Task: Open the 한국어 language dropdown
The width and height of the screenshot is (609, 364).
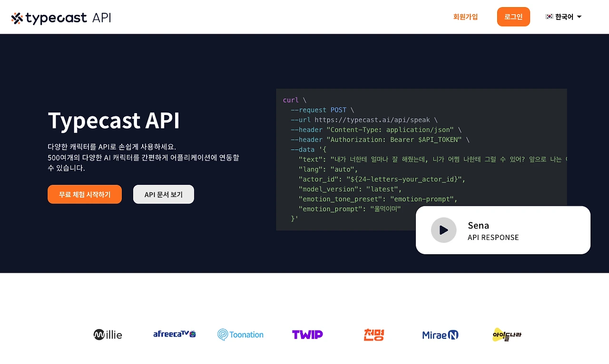Action: coord(564,17)
